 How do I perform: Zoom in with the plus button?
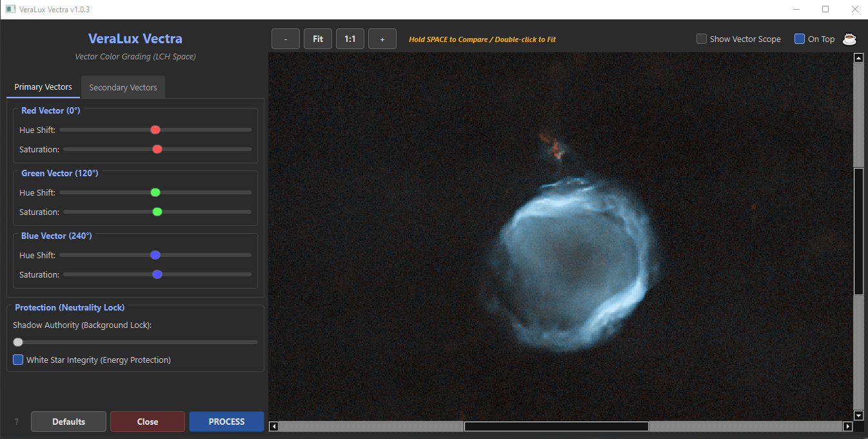click(x=382, y=39)
